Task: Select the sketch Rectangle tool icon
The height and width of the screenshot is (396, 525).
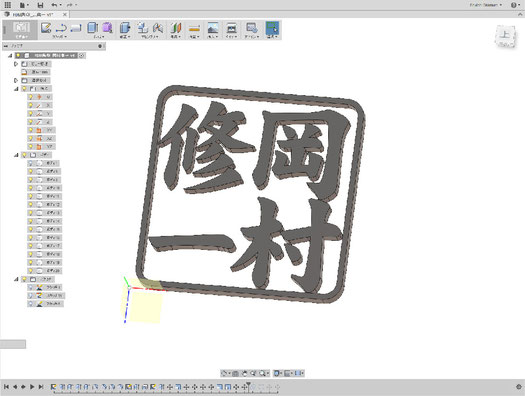Action: [76, 28]
